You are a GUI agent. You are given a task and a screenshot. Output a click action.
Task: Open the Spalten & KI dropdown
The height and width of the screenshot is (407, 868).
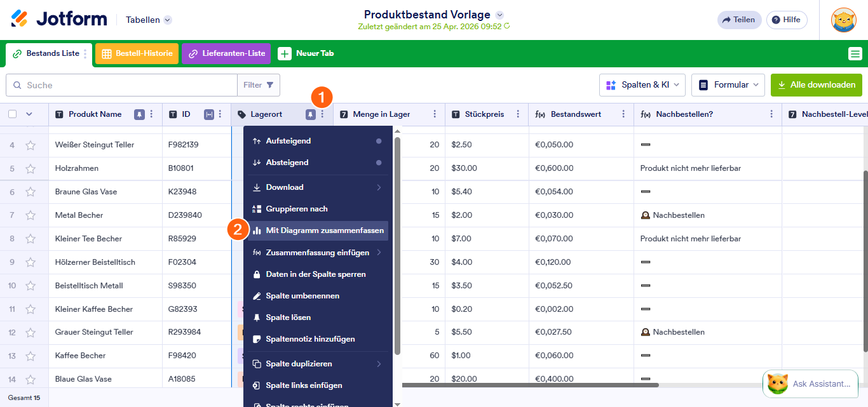(642, 84)
